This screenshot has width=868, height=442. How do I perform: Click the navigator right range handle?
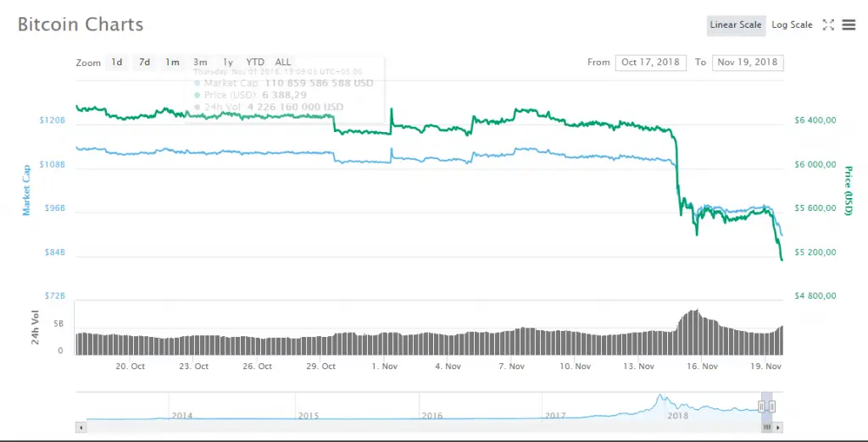click(x=772, y=406)
